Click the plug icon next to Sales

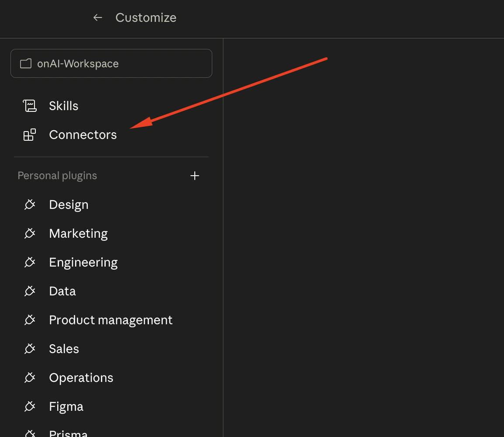tap(30, 349)
